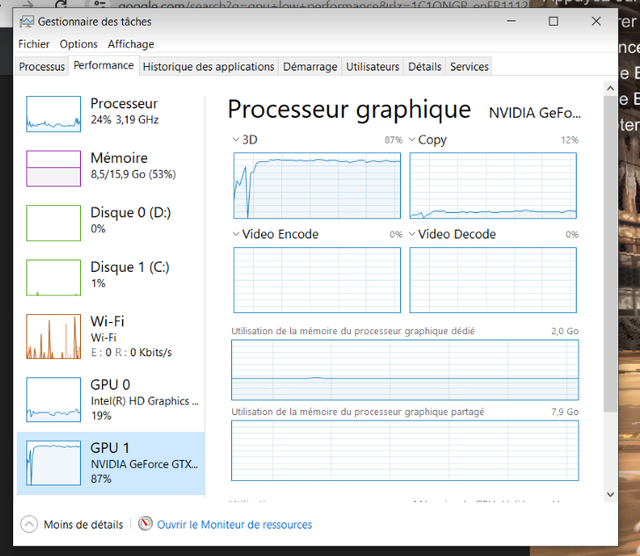
Task: Select the Disque 1 (C:) graph thumbnail
Action: (x=53, y=278)
